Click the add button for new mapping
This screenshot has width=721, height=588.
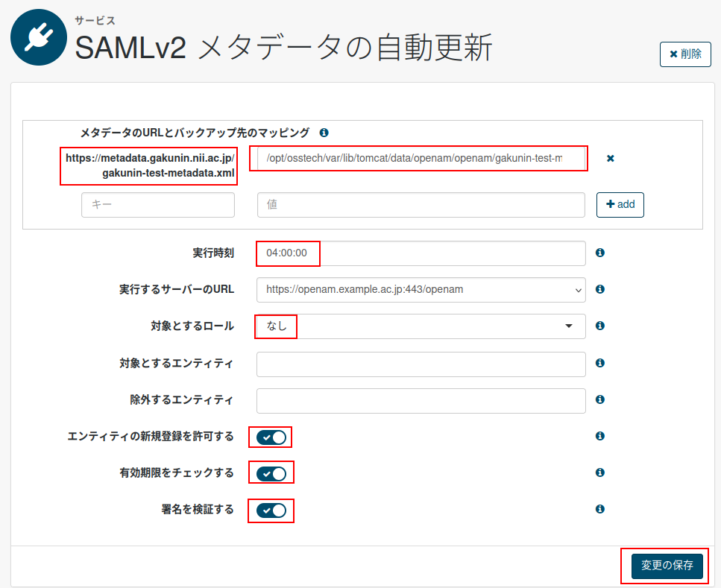(620, 204)
